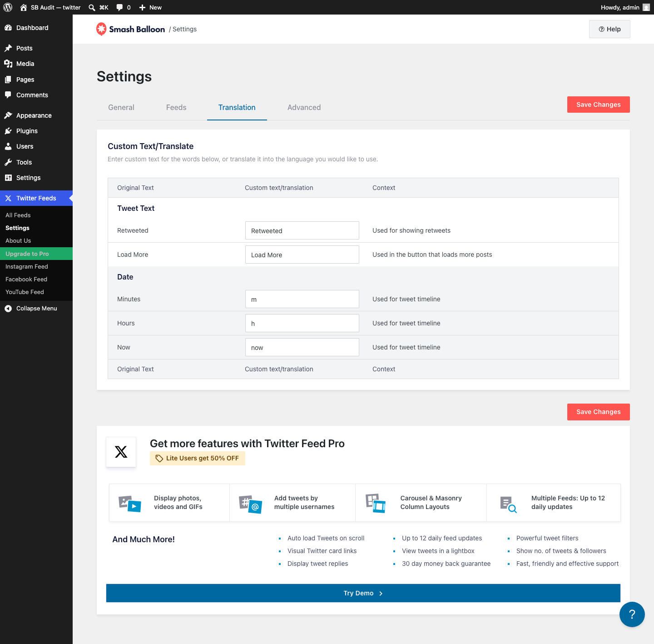Click the Users person icon

[8, 146]
